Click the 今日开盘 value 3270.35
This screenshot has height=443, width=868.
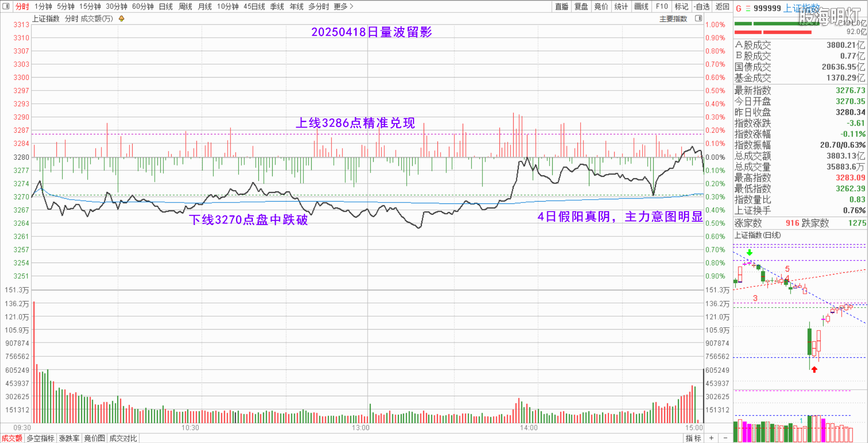(x=850, y=101)
